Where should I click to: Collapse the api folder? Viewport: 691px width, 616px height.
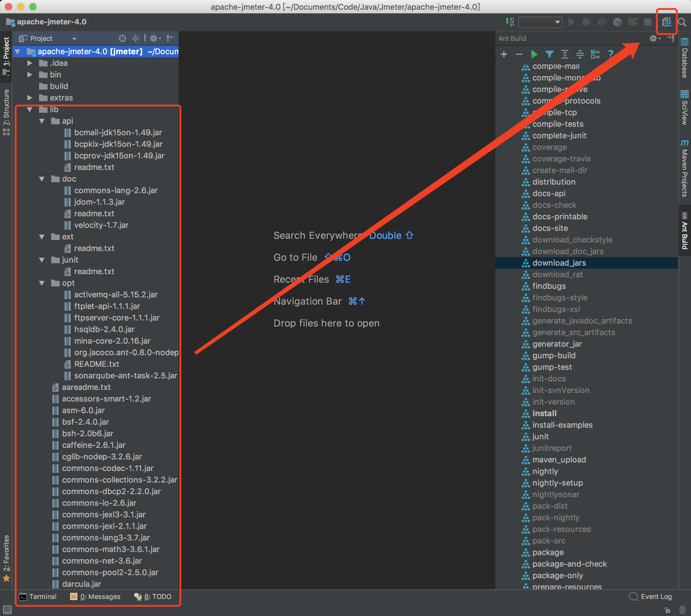click(x=42, y=121)
